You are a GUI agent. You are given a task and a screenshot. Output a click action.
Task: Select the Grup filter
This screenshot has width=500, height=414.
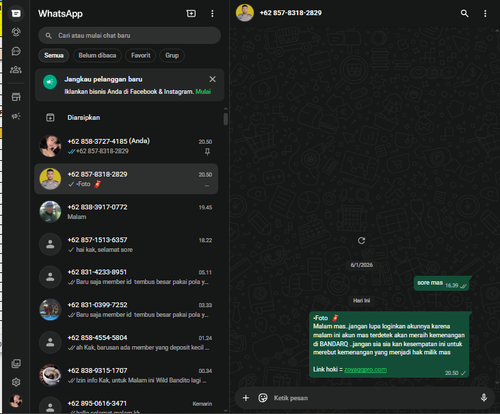[172, 55]
